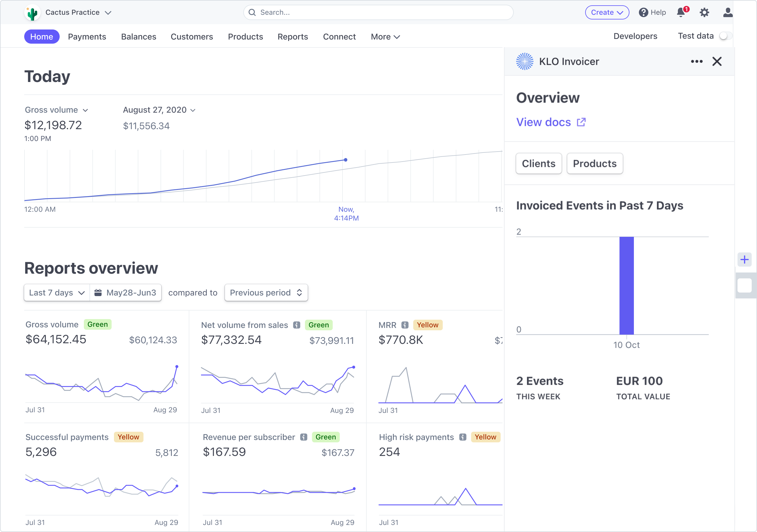757x532 pixels.
Task: Open the Last 7 days dropdown
Action: coord(57,293)
